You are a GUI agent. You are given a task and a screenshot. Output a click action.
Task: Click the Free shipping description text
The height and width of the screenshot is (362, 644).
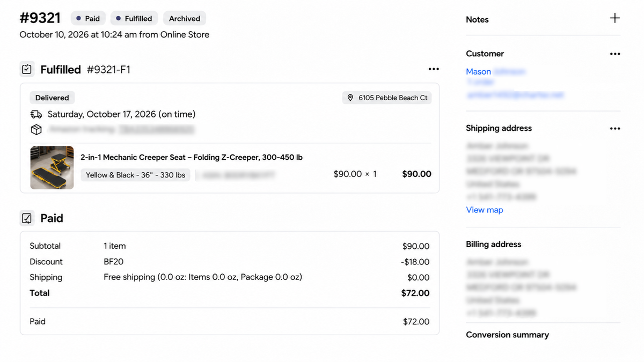tap(203, 277)
